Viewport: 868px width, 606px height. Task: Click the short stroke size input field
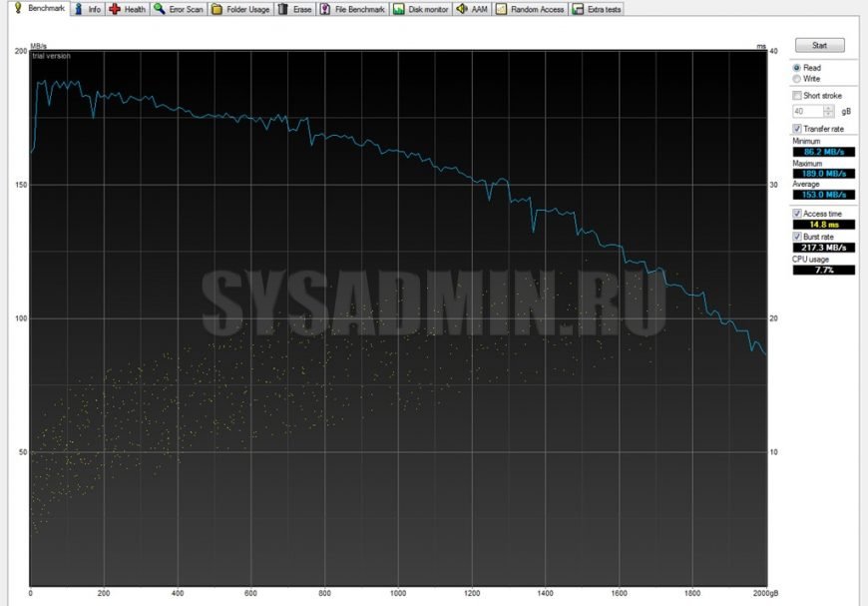804,111
